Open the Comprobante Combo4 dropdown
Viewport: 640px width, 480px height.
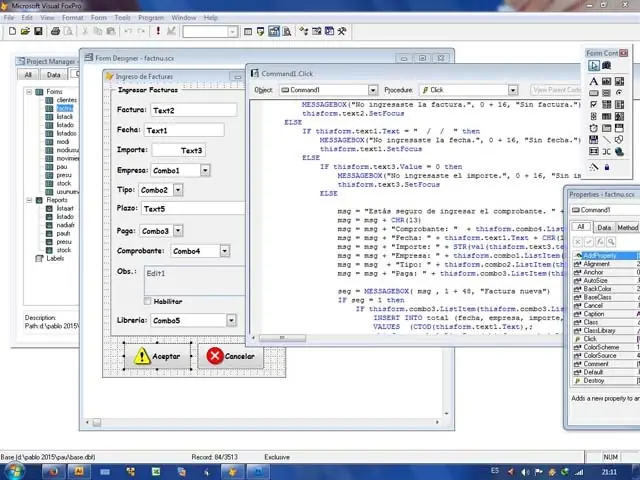pos(224,251)
